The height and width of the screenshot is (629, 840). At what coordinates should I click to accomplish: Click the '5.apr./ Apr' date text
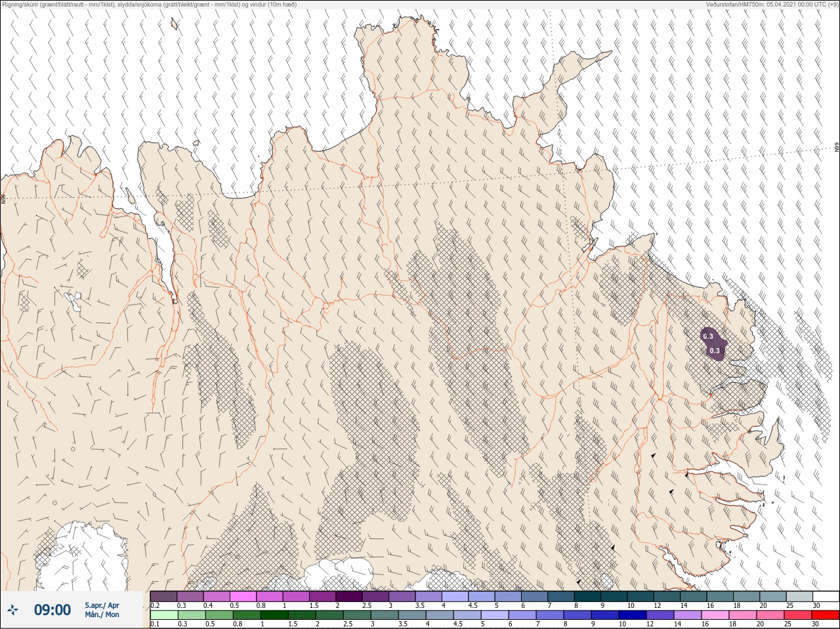pyautogui.click(x=102, y=605)
